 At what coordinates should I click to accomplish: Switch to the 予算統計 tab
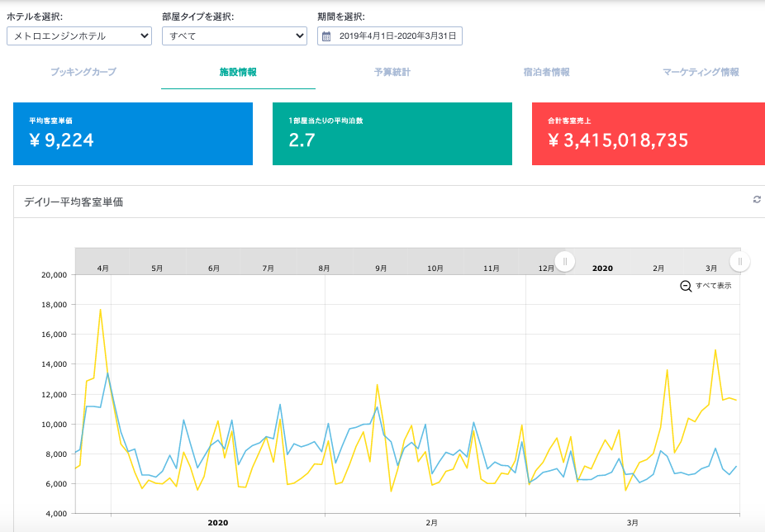392,72
